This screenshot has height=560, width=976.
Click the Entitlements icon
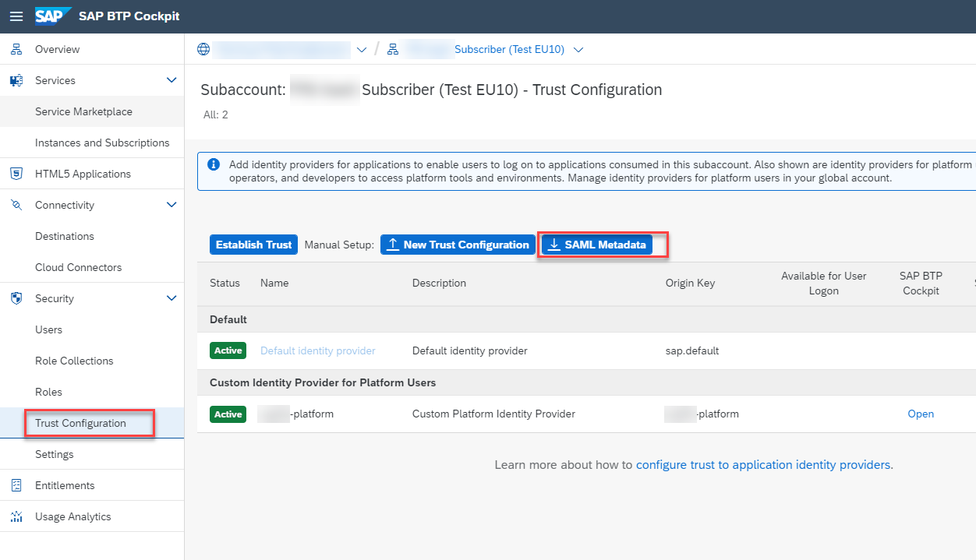[16, 485]
